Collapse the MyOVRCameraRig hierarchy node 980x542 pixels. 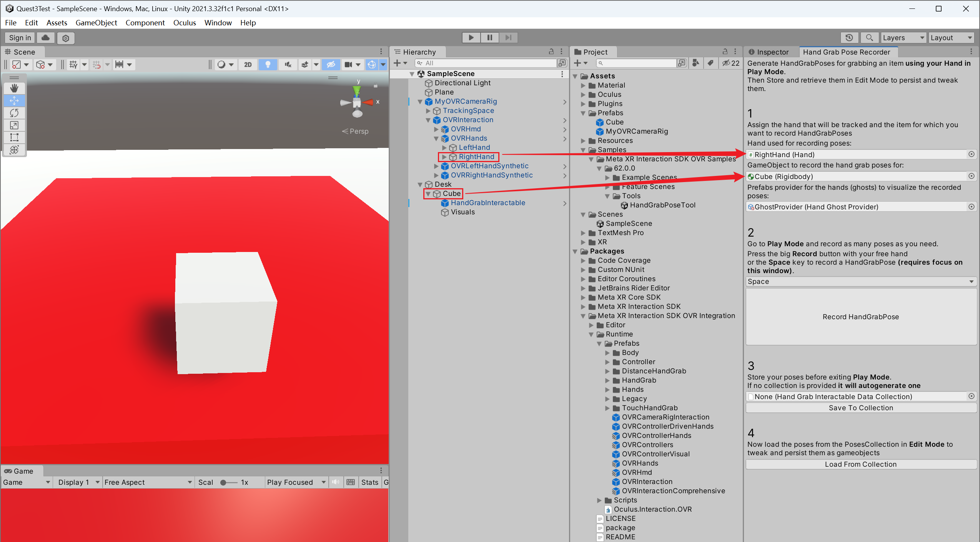[x=420, y=102]
